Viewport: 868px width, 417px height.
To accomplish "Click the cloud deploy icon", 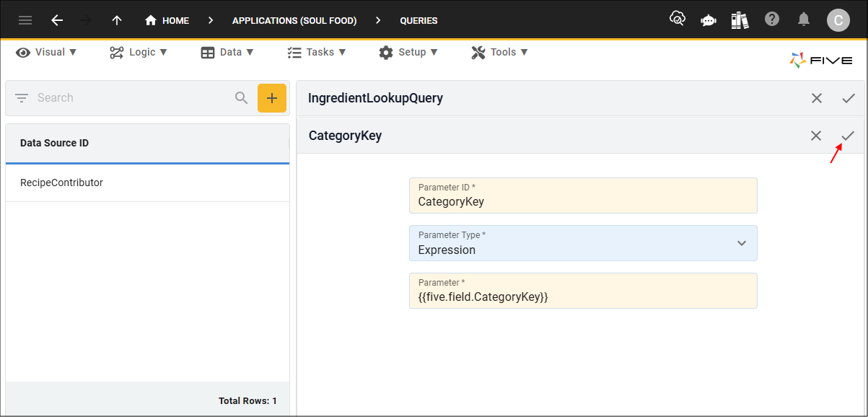I will click(678, 19).
